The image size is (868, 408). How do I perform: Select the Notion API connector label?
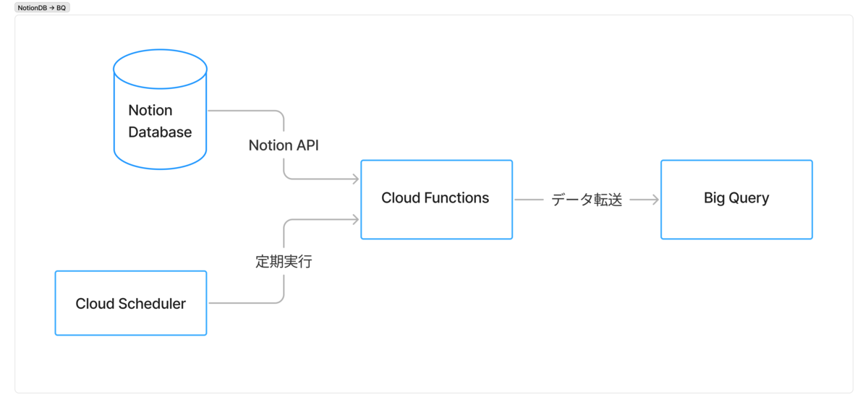284,145
